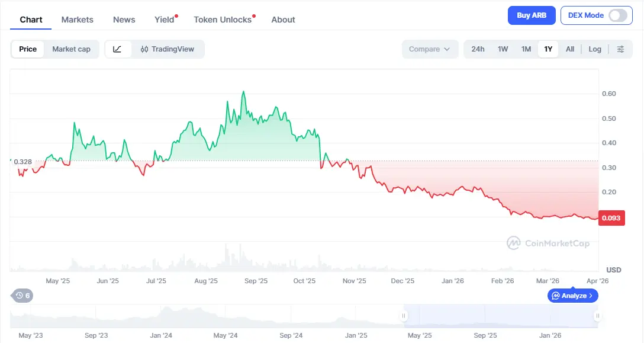Image resolution: width=644 pixels, height=343 pixels.
Task: Select the 24h time range
Action: tap(478, 49)
